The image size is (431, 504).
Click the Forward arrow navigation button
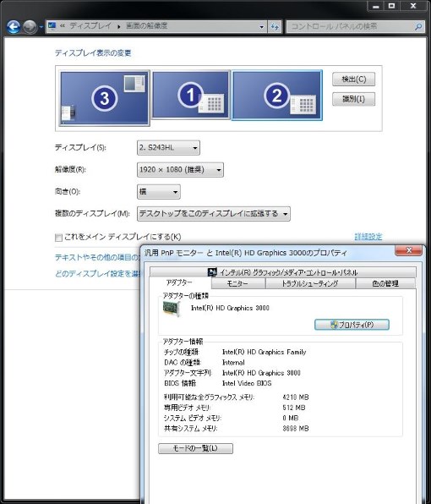pyautogui.click(x=30, y=27)
